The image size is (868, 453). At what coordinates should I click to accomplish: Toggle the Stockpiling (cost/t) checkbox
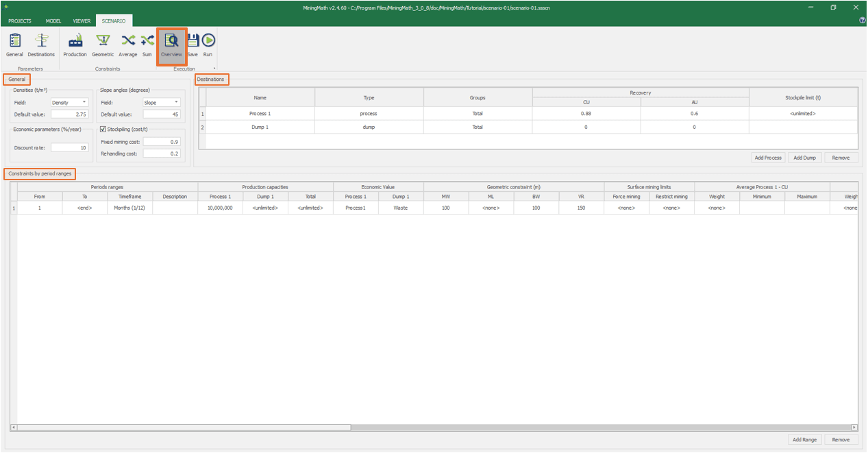pyautogui.click(x=103, y=129)
